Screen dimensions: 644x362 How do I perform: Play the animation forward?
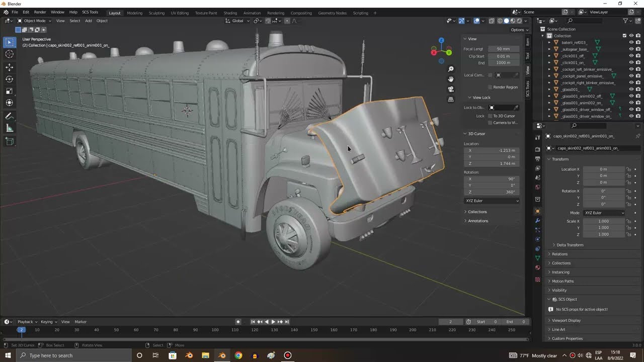pyautogui.click(x=273, y=322)
